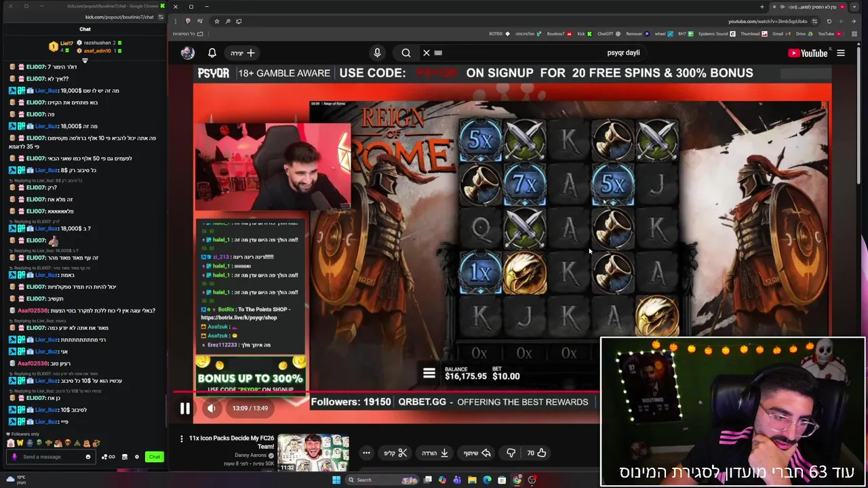Open the chat settings gear icon
868x488 pixels.
(x=137, y=457)
